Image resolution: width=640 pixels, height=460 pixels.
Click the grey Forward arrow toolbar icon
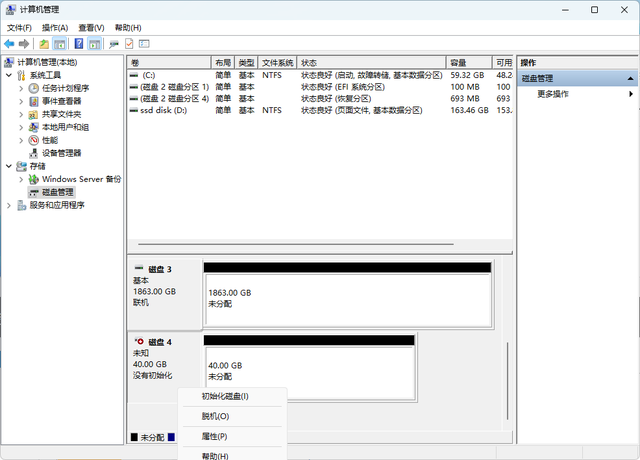click(x=24, y=44)
